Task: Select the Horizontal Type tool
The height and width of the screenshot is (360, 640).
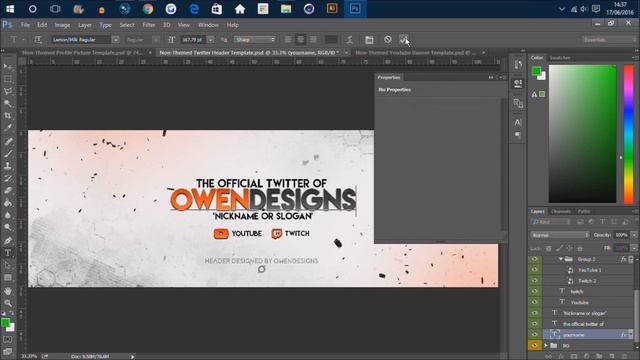Action: point(8,253)
